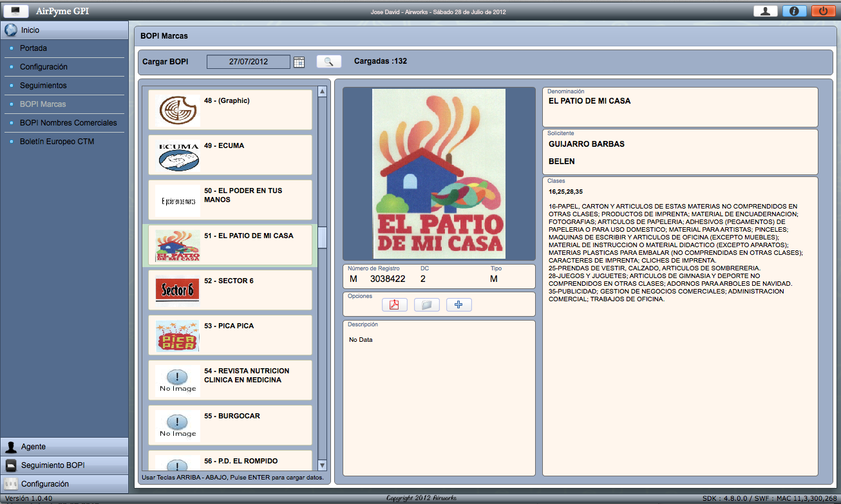
Task: Click the Agente person icon
Action: click(x=11, y=446)
